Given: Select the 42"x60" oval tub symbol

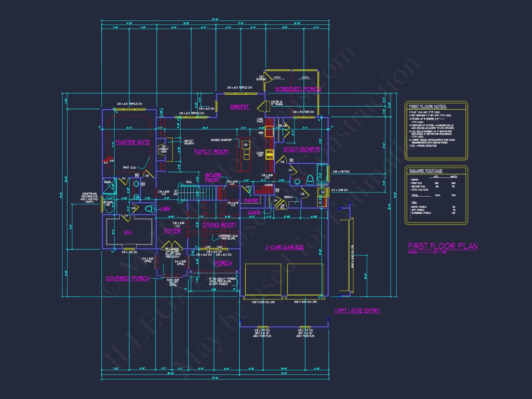Looking at the screenshot, I should [109, 204].
